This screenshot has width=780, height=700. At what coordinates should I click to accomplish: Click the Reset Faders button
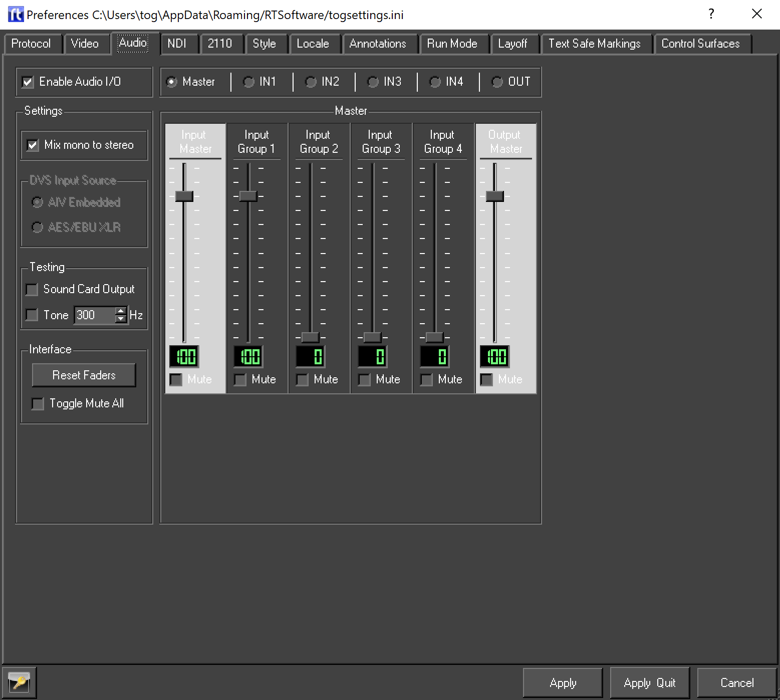click(x=84, y=375)
